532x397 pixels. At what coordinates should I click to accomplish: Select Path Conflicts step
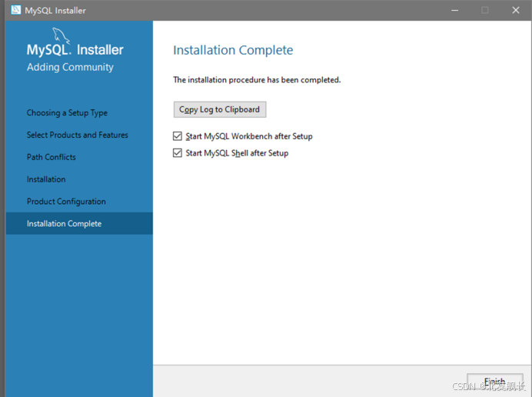pos(52,157)
